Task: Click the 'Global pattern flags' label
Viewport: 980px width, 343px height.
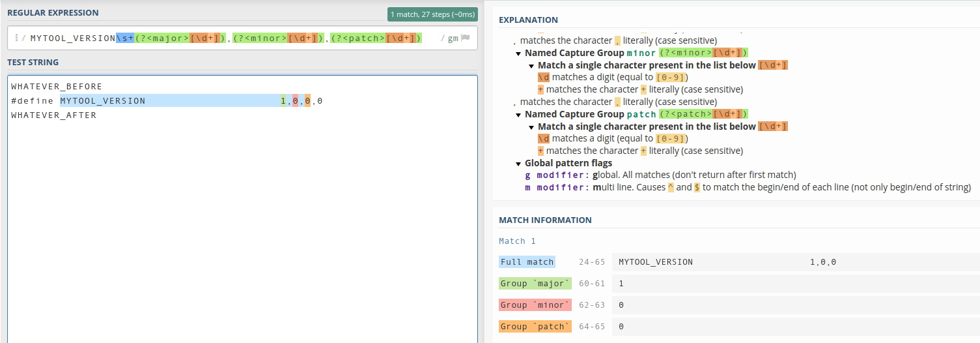Action: coord(568,163)
